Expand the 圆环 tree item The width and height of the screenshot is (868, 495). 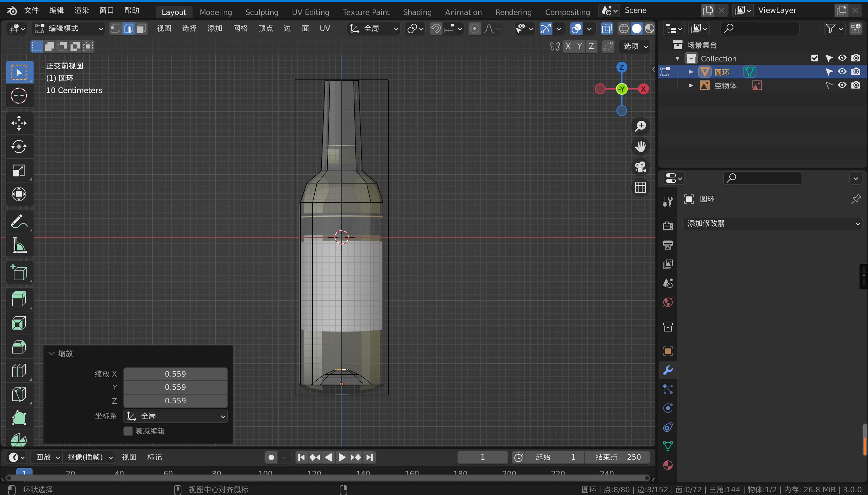691,72
